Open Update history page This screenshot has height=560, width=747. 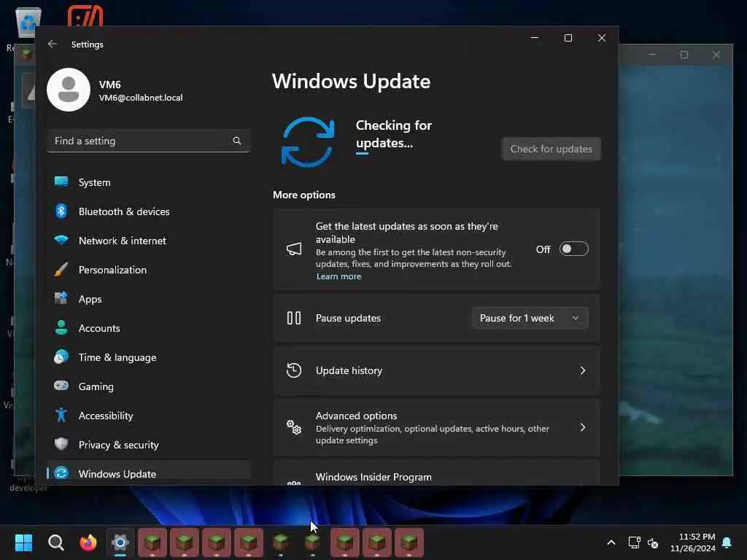[x=436, y=370]
